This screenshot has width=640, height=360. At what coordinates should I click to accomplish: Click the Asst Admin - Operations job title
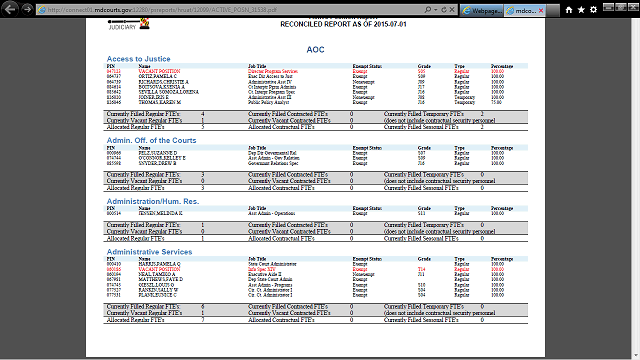(x=271, y=213)
